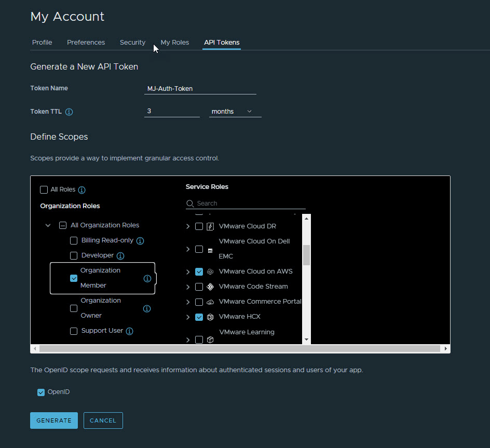Expand the VMware Cloud DR roles
This screenshot has height=448, width=490.
[x=188, y=226]
